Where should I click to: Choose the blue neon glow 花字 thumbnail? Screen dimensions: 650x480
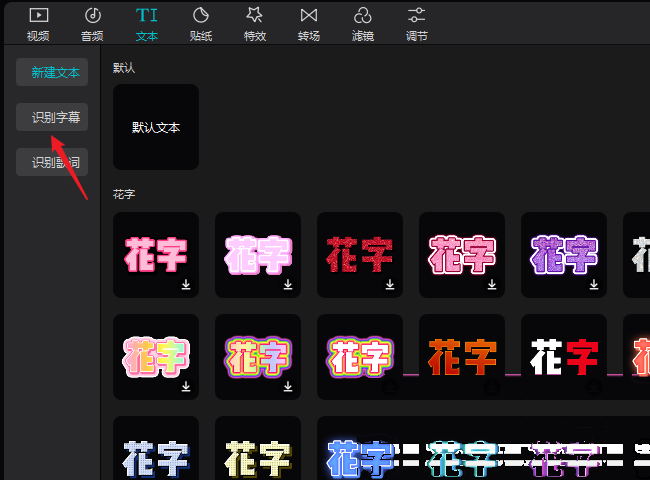(x=360, y=448)
